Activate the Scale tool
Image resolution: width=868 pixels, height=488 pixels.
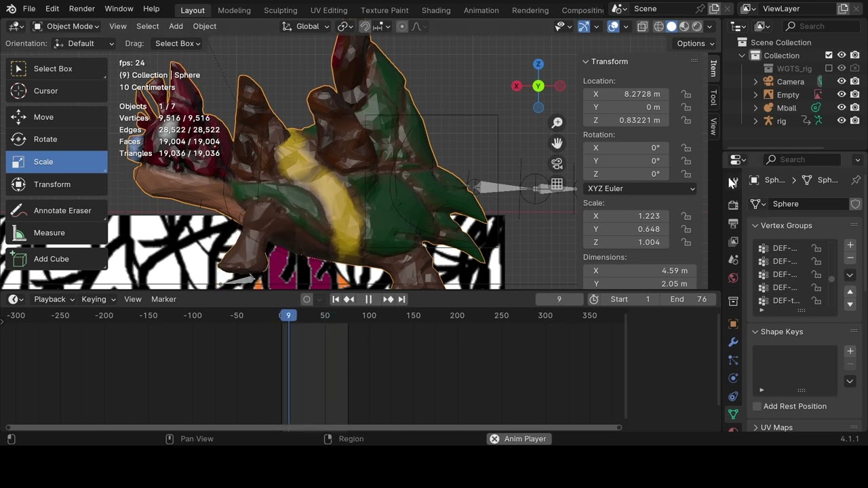click(56, 162)
